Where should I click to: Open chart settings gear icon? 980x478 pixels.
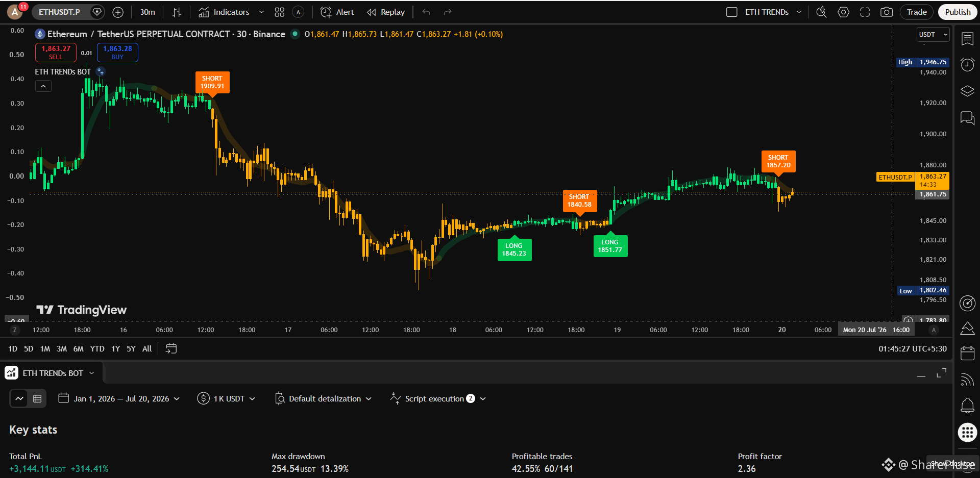[x=844, y=12]
